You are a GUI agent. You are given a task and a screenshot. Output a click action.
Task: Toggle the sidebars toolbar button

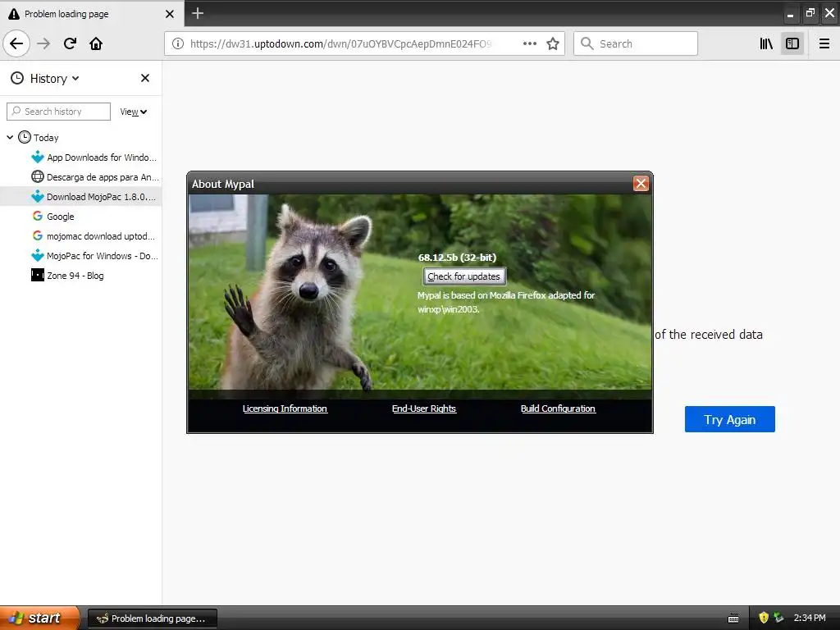(x=792, y=43)
